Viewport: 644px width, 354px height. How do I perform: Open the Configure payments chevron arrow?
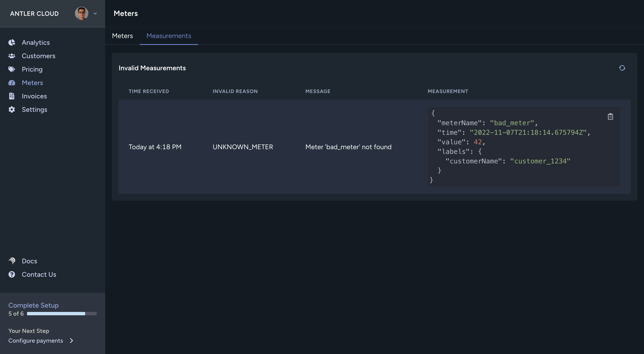point(71,341)
